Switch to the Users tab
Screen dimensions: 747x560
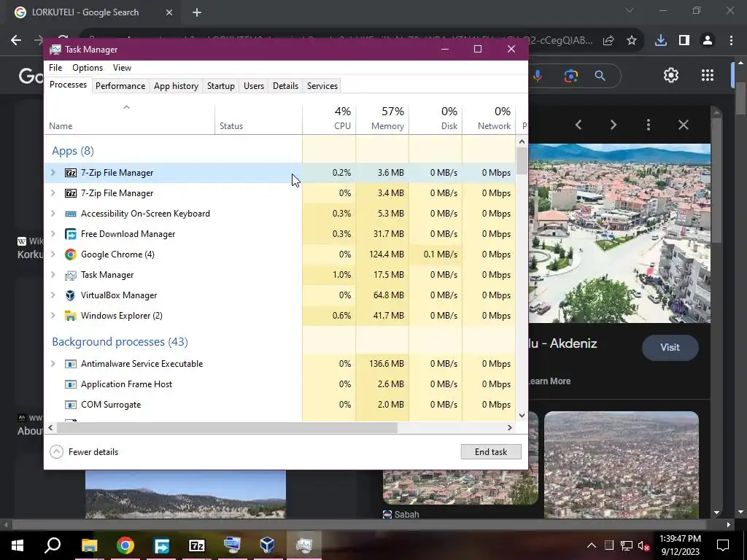coord(253,86)
